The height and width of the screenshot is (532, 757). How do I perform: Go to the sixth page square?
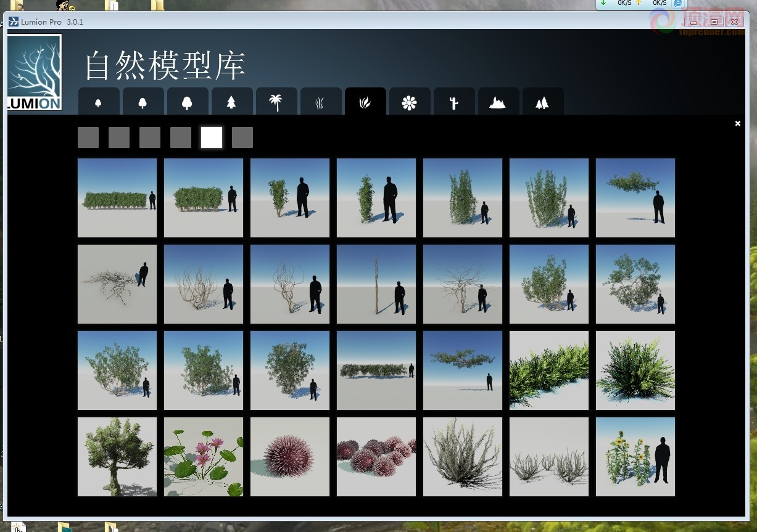coord(242,137)
